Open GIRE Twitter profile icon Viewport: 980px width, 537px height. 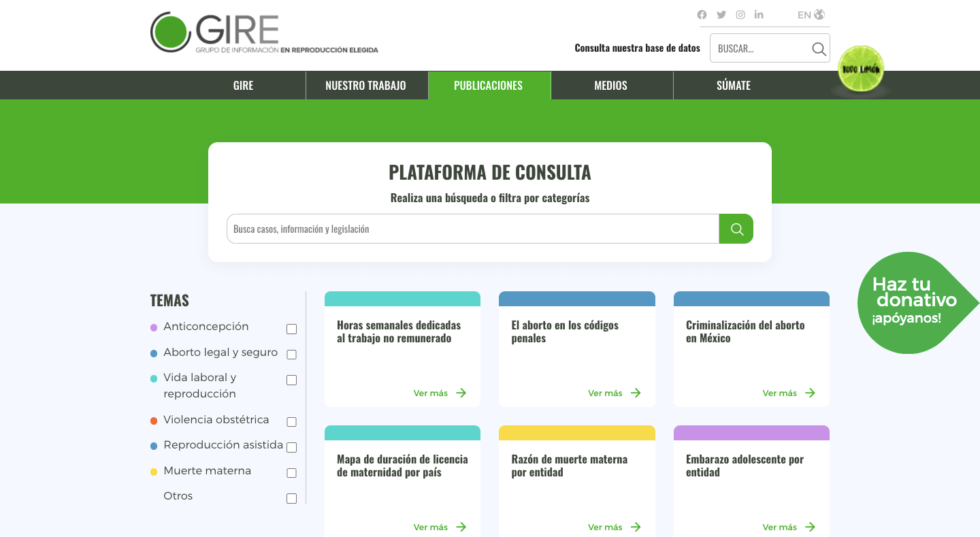click(x=721, y=15)
